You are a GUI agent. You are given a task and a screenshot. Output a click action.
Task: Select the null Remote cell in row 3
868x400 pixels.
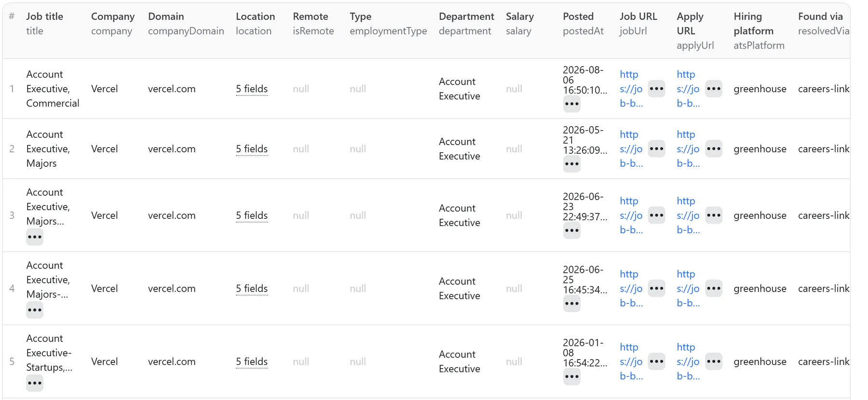coord(301,215)
